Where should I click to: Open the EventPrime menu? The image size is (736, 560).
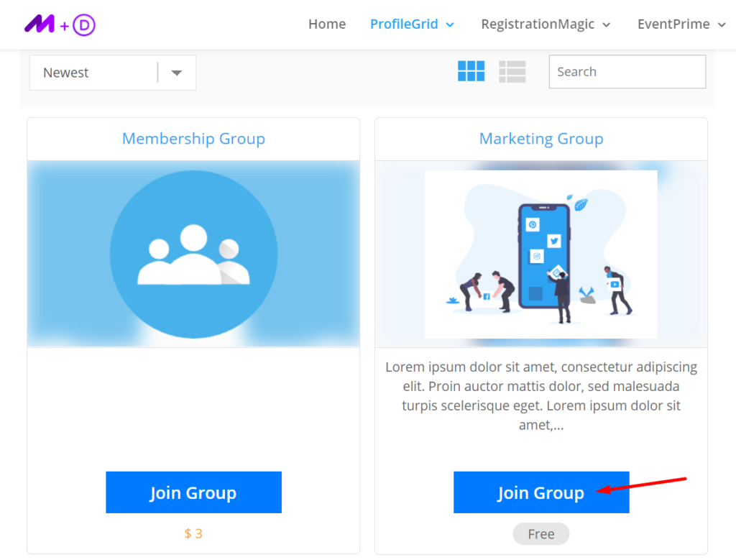(x=681, y=24)
